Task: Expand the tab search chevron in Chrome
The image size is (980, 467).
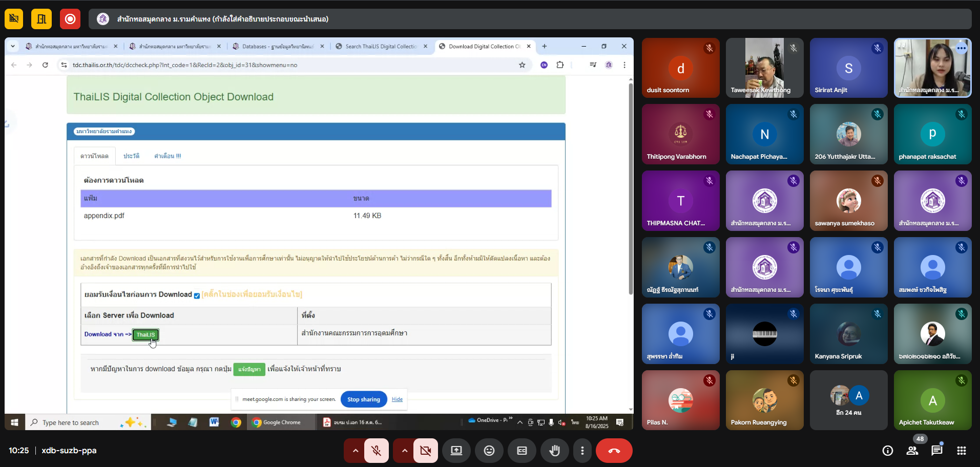Action: (13, 46)
